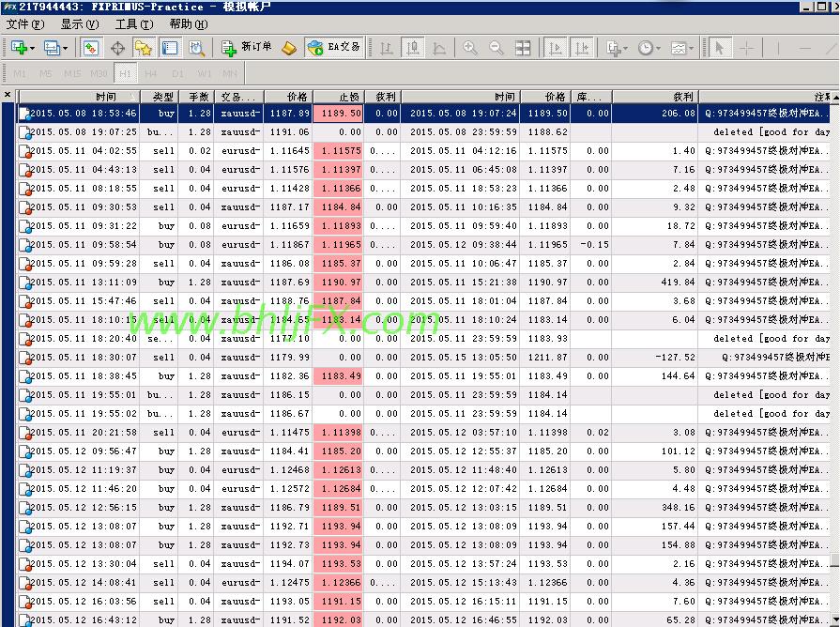Screen dimensions: 840x627
Task: Click the 新订单 new order label
Action: click(256, 47)
